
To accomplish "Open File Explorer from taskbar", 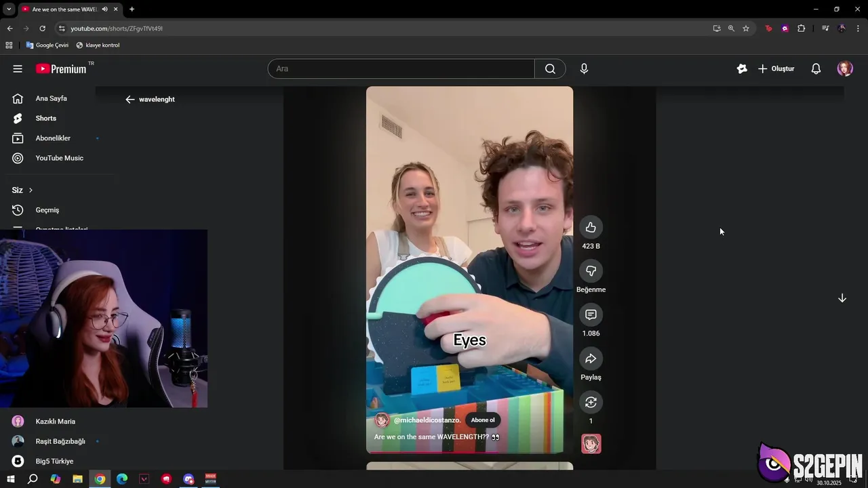I will click(77, 479).
